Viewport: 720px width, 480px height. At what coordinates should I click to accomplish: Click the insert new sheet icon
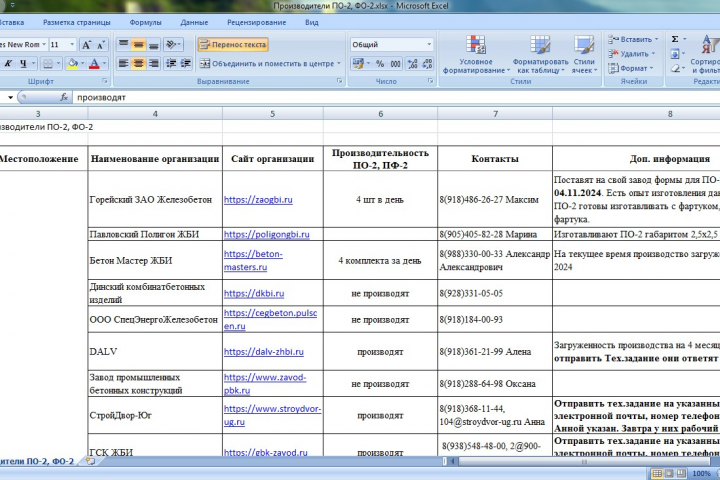click(x=90, y=461)
